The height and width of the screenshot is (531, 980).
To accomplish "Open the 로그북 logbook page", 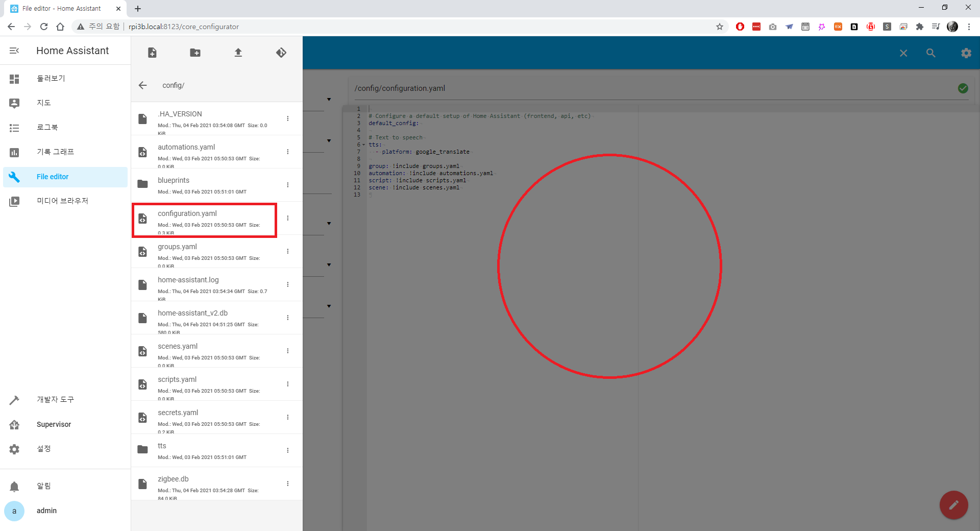I will tap(65, 128).
